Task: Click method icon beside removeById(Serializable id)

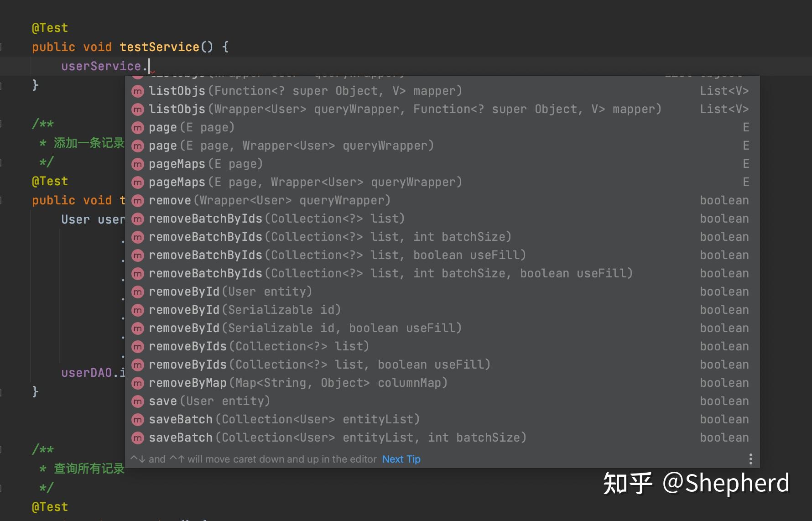Action: pyautogui.click(x=137, y=310)
